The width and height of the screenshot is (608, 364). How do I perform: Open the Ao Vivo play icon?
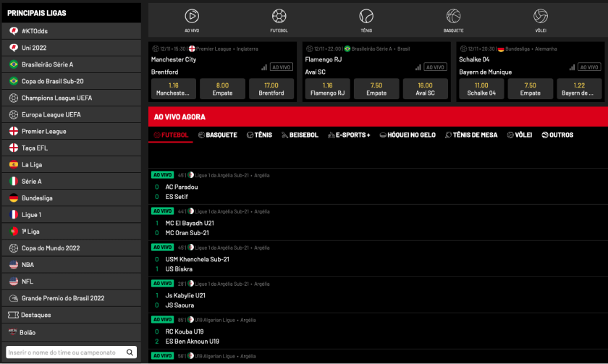(192, 16)
